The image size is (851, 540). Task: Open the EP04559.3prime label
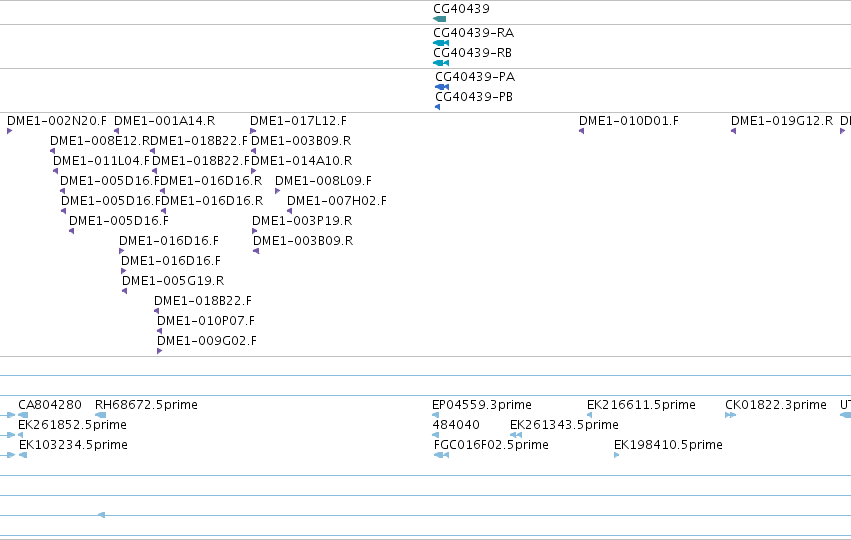click(481, 405)
